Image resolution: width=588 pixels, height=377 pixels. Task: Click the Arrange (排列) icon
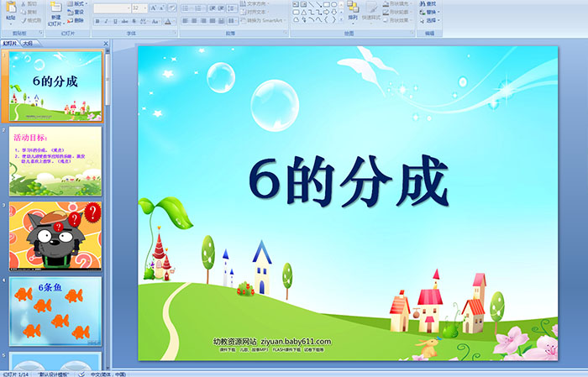point(353,7)
